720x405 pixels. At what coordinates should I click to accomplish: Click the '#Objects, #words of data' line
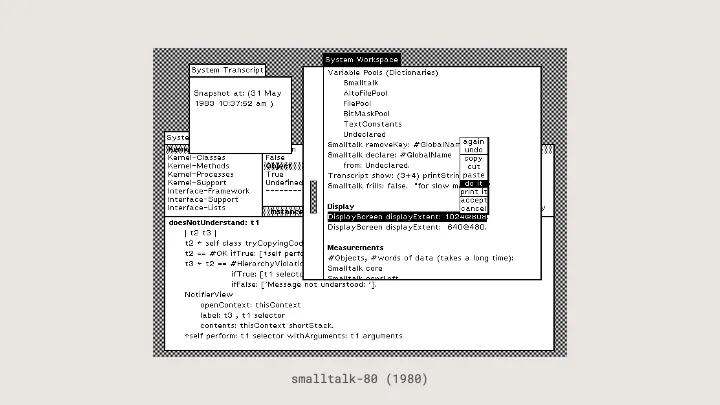point(420,258)
